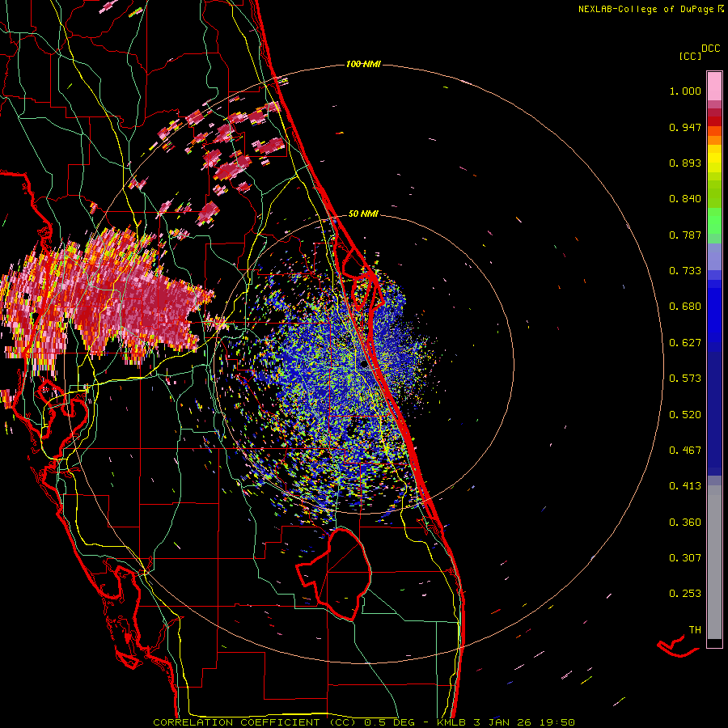Screen dimensions: 728x728
Task: Select the 0.893 scale value
Action: click(x=685, y=163)
